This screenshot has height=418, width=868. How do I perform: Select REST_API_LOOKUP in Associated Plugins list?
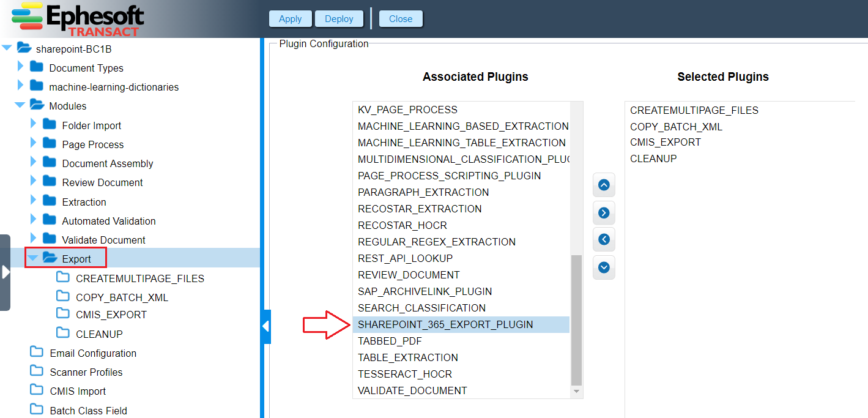click(x=461, y=258)
